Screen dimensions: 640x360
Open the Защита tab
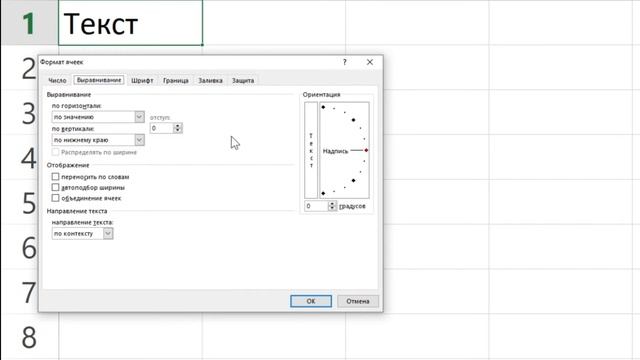coord(243,80)
